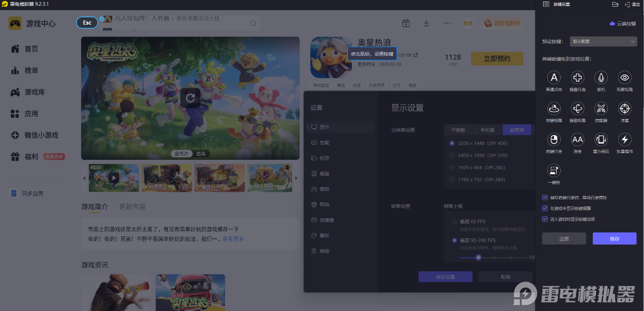Open the calendar check-in icon in top bar

(x=406, y=23)
